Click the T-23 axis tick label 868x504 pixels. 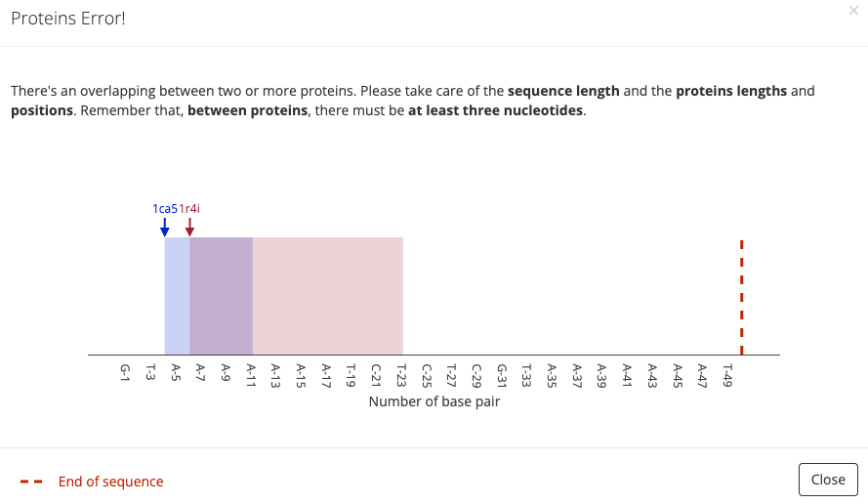(x=402, y=375)
